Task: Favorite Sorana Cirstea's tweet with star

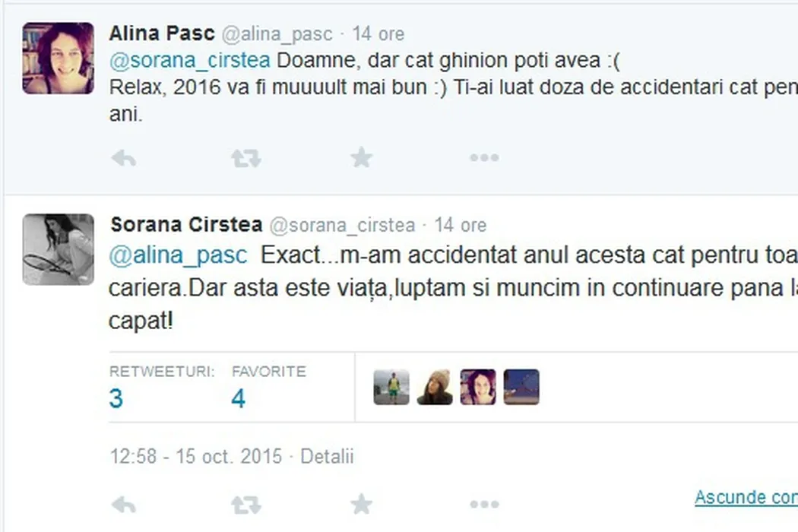Action: pos(361,504)
